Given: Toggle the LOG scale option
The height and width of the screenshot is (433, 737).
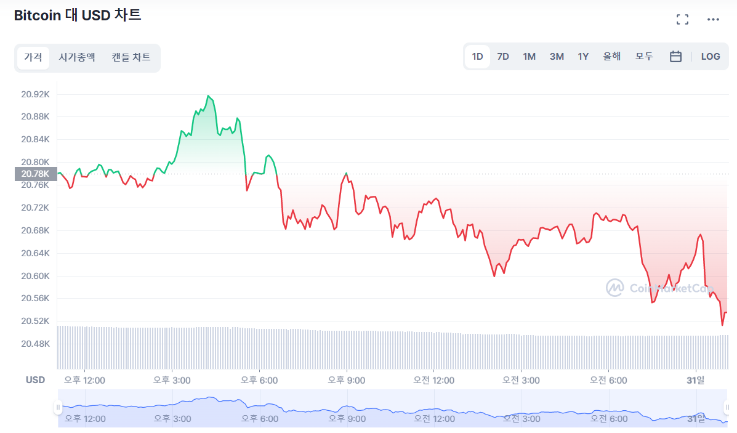Looking at the screenshot, I should point(710,57).
